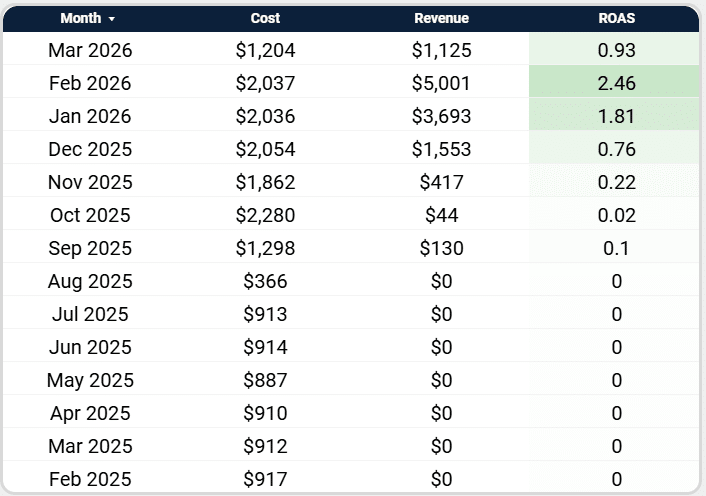Viewport: 706px width, 496px height.
Task: Sort table by Month column header
Action: [x=81, y=18]
